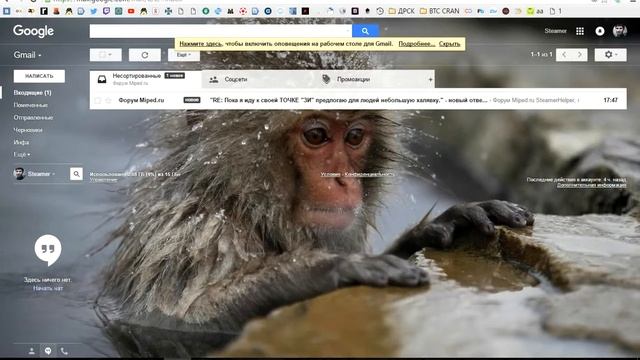Open account avatar in top right corner
This screenshot has height=360, width=640.
pos(620,31)
